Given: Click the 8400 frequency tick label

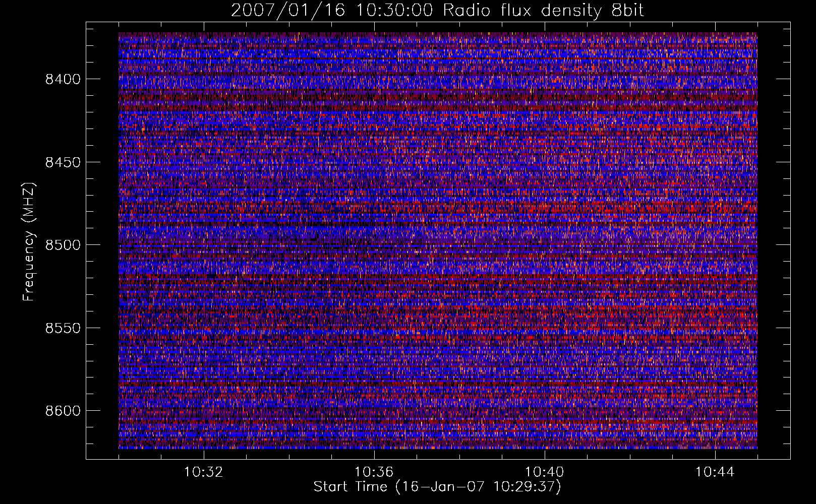Looking at the screenshot, I should 63,79.
